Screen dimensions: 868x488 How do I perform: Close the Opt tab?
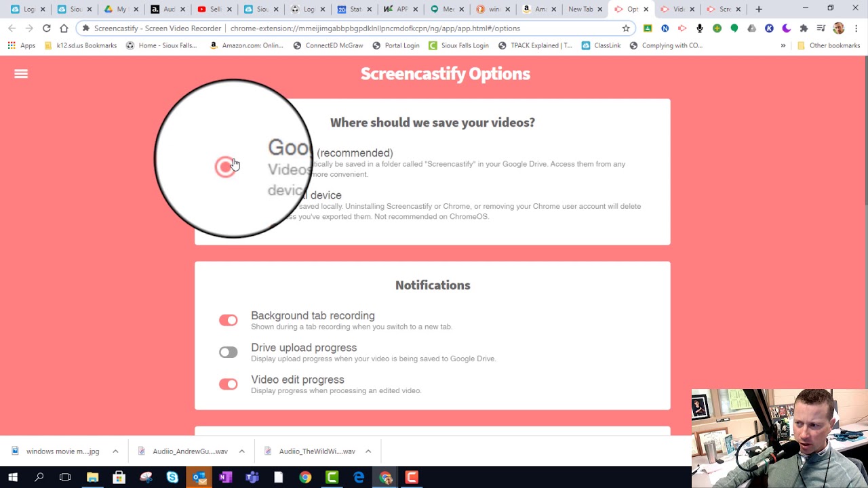[646, 9]
